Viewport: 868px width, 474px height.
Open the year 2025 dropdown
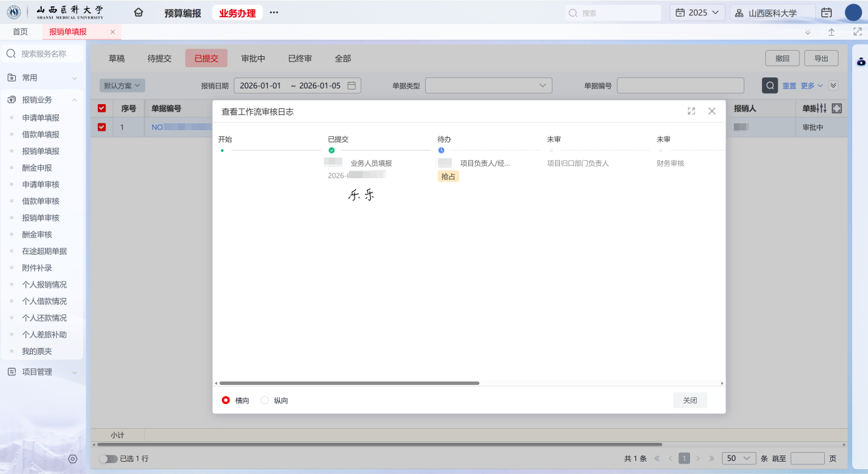pos(697,12)
